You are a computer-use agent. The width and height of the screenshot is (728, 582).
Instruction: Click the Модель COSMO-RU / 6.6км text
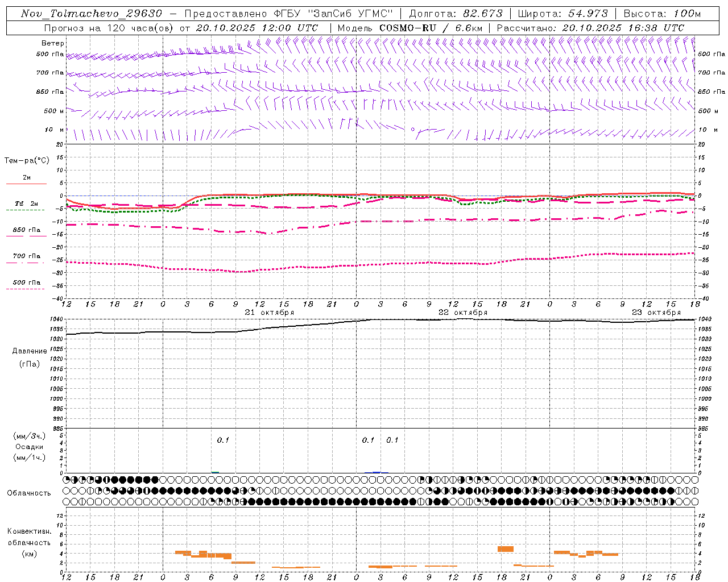point(409,28)
